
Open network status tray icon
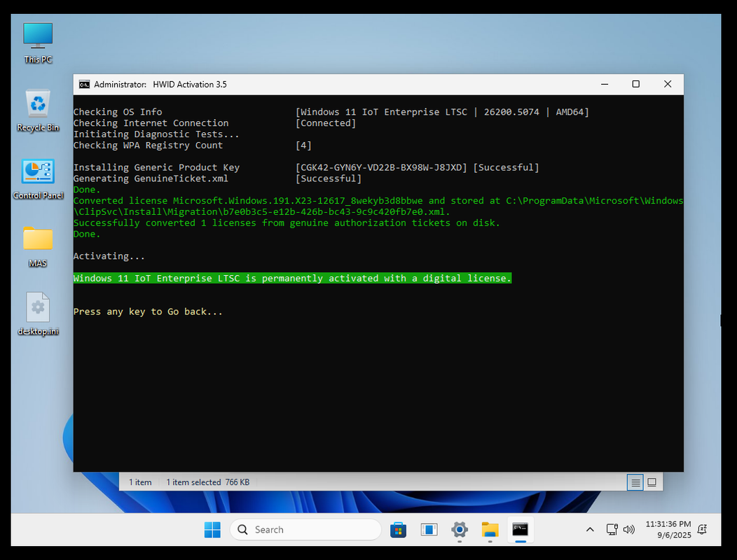(x=612, y=529)
